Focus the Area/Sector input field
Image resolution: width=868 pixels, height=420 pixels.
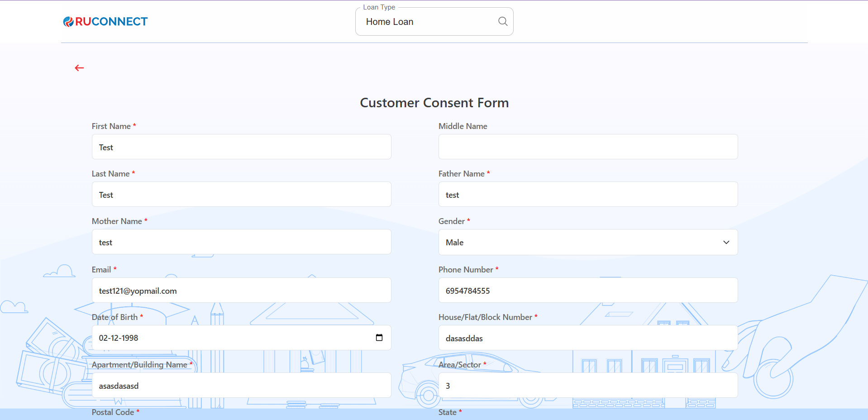coord(588,386)
